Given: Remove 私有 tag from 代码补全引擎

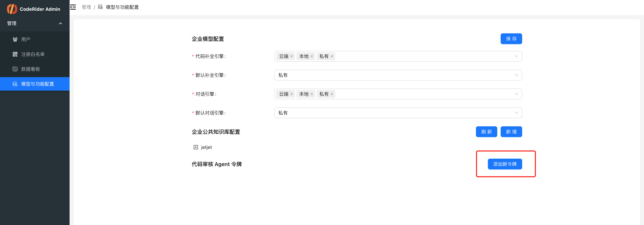Looking at the screenshot, I should (x=332, y=56).
